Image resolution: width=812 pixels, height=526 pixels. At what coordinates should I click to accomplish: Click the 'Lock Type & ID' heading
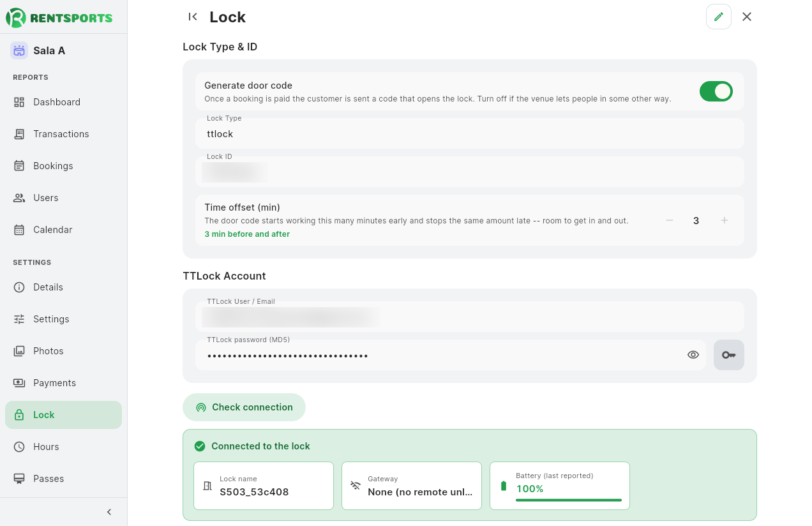(x=220, y=47)
